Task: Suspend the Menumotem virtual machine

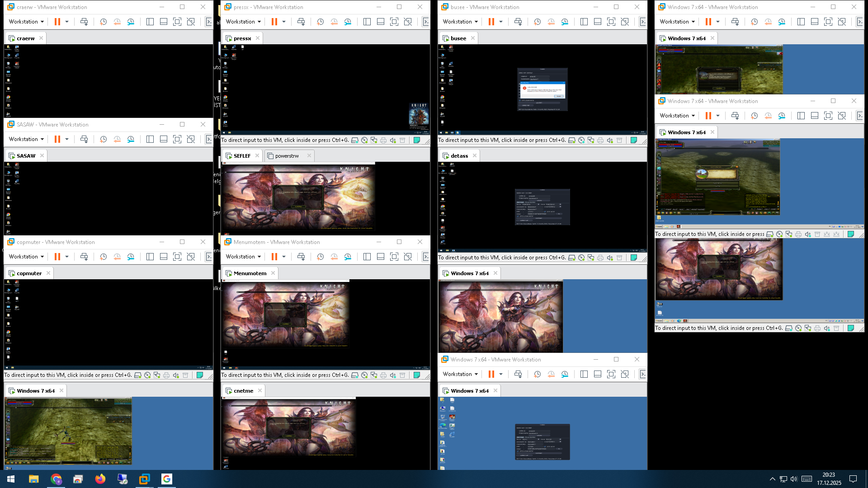Action: pyautogui.click(x=274, y=257)
